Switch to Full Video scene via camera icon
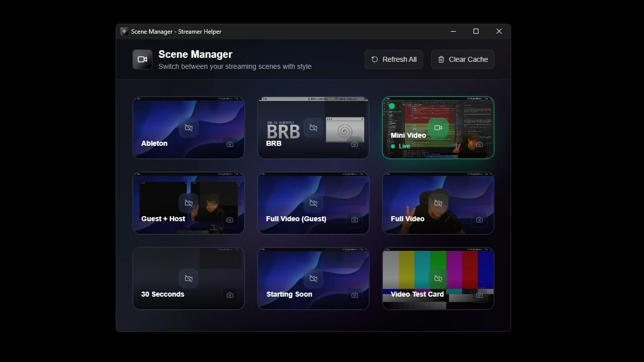Image resolution: width=644 pixels, height=362 pixels. click(x=438, y=203)
